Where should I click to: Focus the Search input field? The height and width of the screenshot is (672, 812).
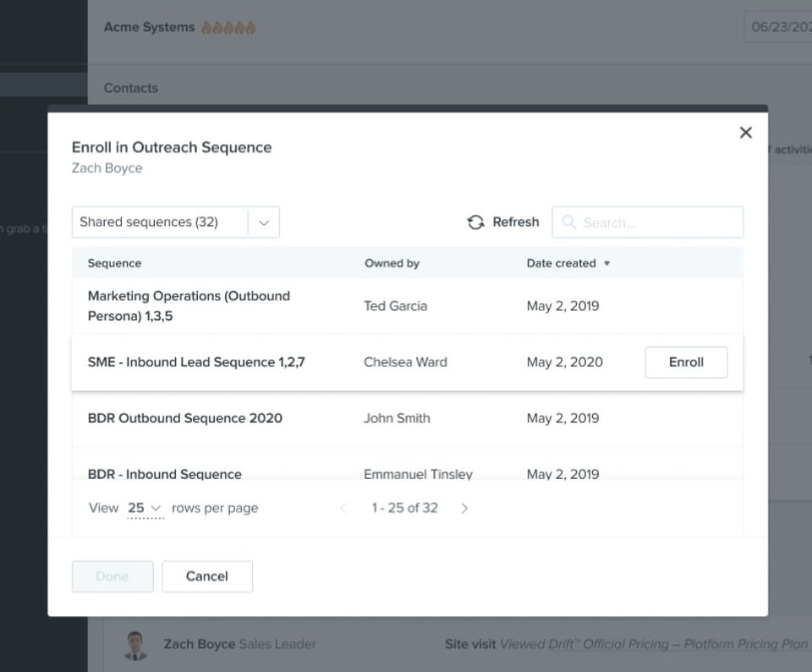[x=648, y=223]
